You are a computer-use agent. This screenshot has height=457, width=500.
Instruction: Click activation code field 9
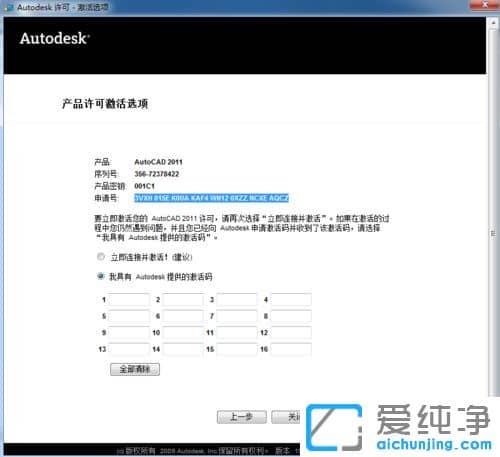129,332
